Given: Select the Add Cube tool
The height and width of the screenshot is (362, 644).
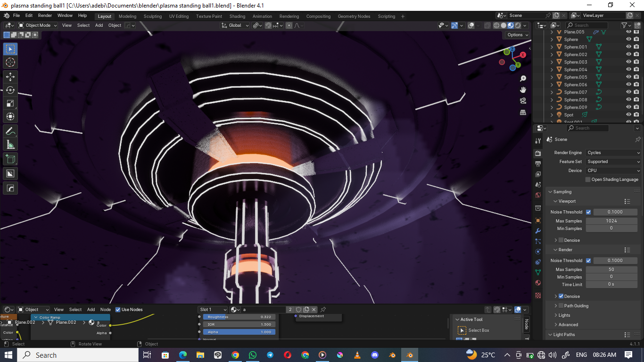Looking at the screenshot, I should [10, 159].
